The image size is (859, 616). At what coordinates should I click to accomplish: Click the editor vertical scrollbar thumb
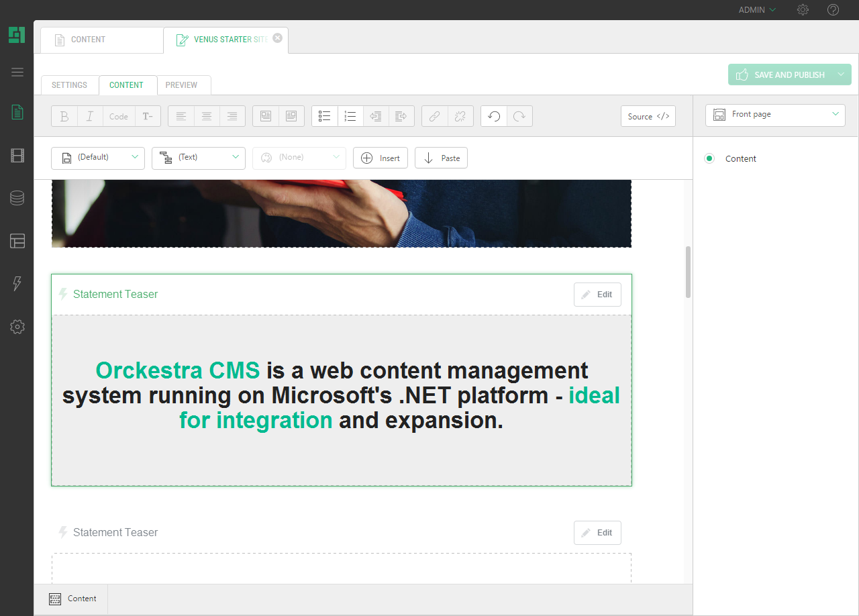(688, 272)
